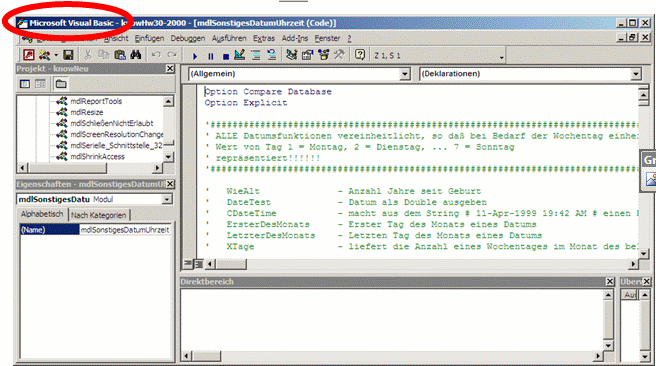The height and width of the screenshot is (366, 656).
Task: Open the Add-Ins menu
Action: (295, 38)
